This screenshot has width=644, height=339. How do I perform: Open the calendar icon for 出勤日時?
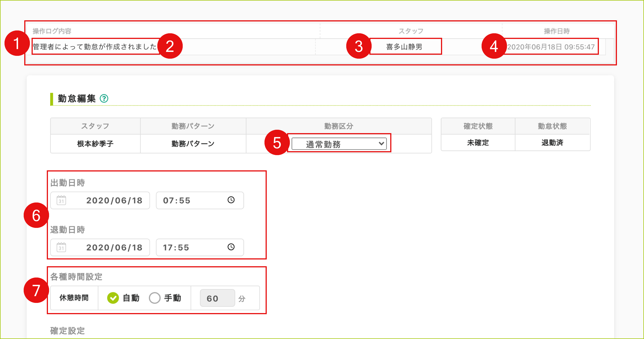61,201
